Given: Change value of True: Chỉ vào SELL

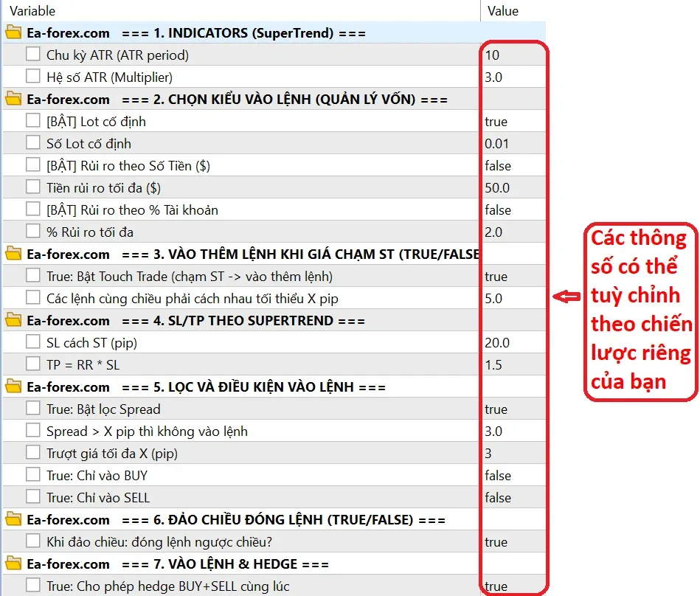Looking at the screenshot, I should pyautogui.click(x=513, y=497).
